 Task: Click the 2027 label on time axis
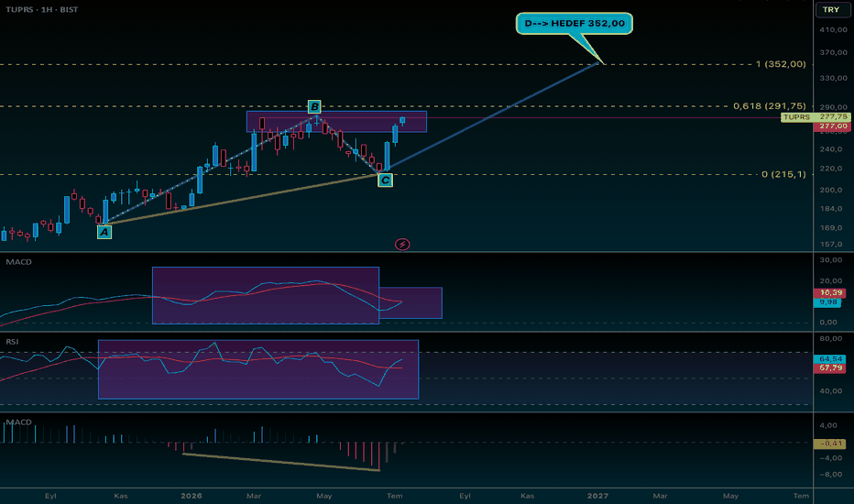click(597, 496)
